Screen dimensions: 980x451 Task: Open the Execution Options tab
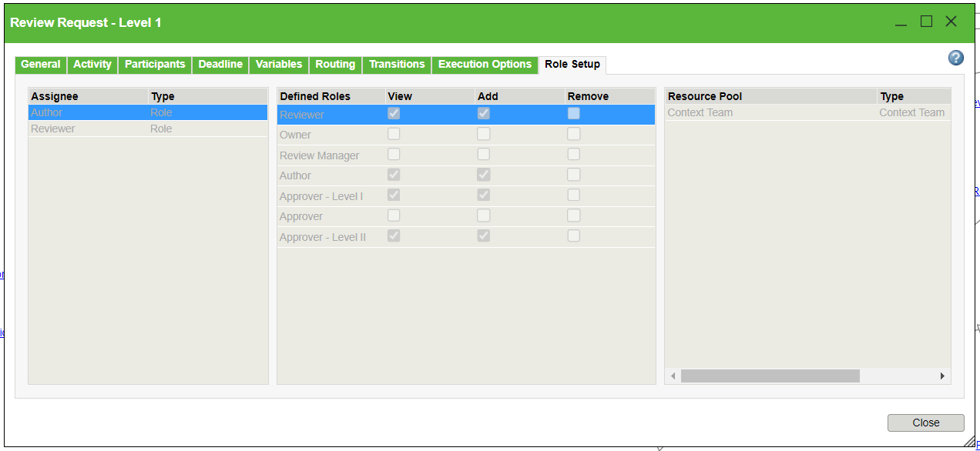click(x=485, y=65)
